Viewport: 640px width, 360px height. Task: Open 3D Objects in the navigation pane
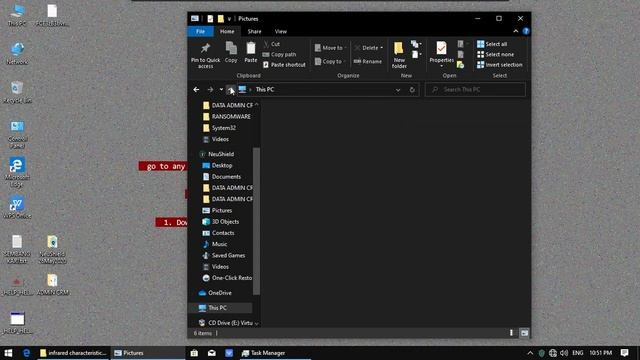[x=221, y=222]
